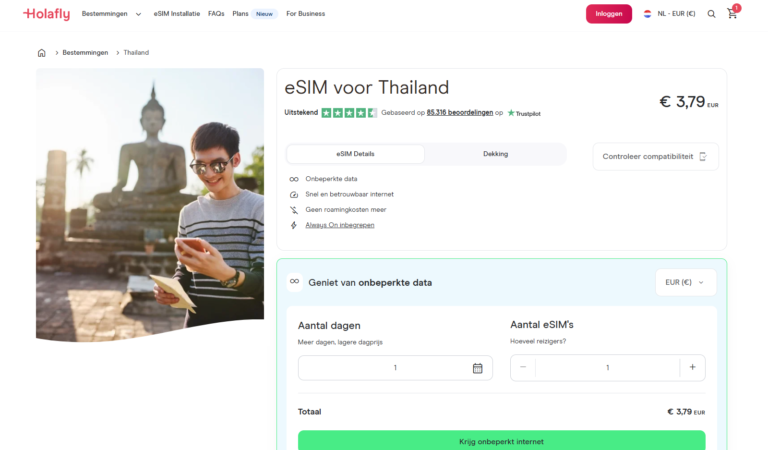The height and width of the screenshot is (450, 768).
Task: Click the calendar icon in days field
Action: [477, 368]
